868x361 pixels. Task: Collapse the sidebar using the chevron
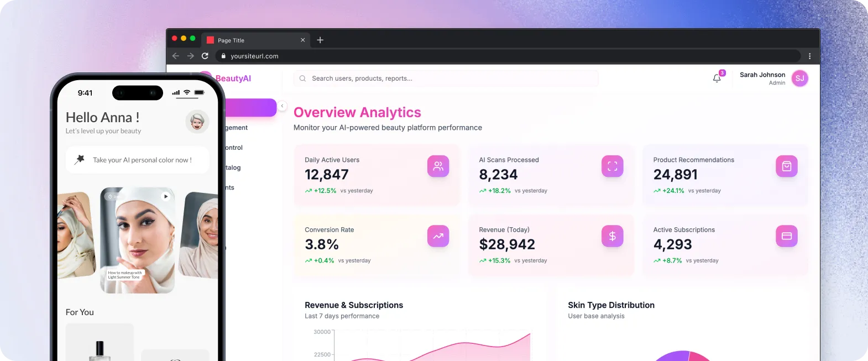[x=282, y=106]
